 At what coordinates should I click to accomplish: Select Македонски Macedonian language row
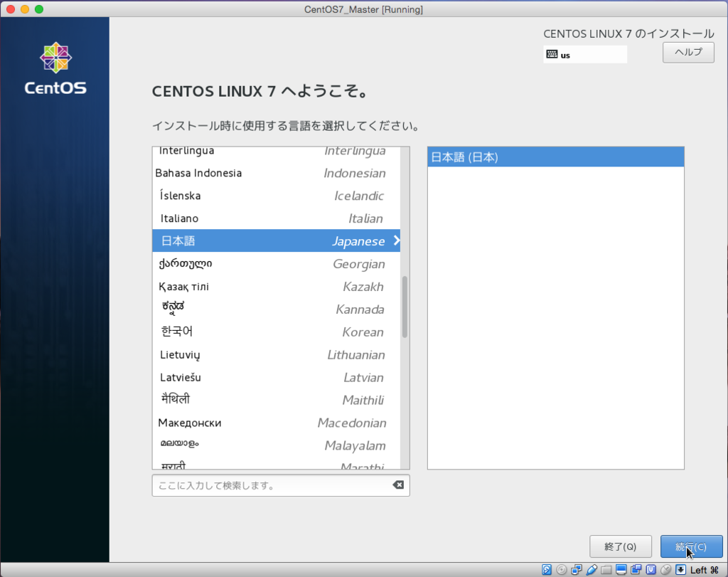[277, 423]
